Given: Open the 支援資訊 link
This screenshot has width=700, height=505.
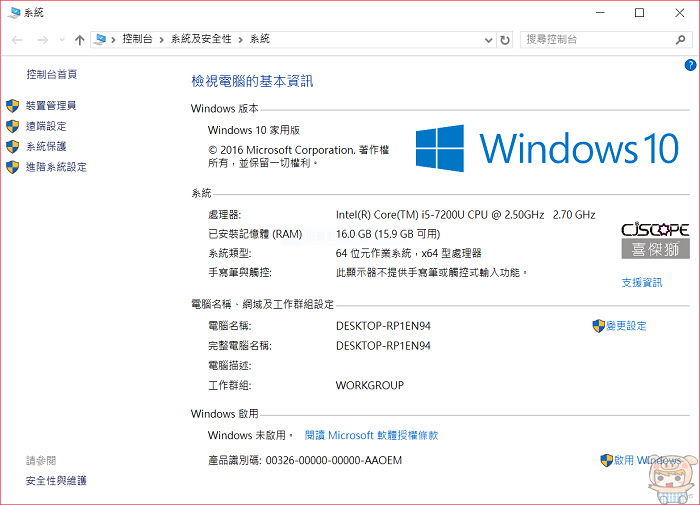Looking at the screenshot, I should tap(642, 282).
